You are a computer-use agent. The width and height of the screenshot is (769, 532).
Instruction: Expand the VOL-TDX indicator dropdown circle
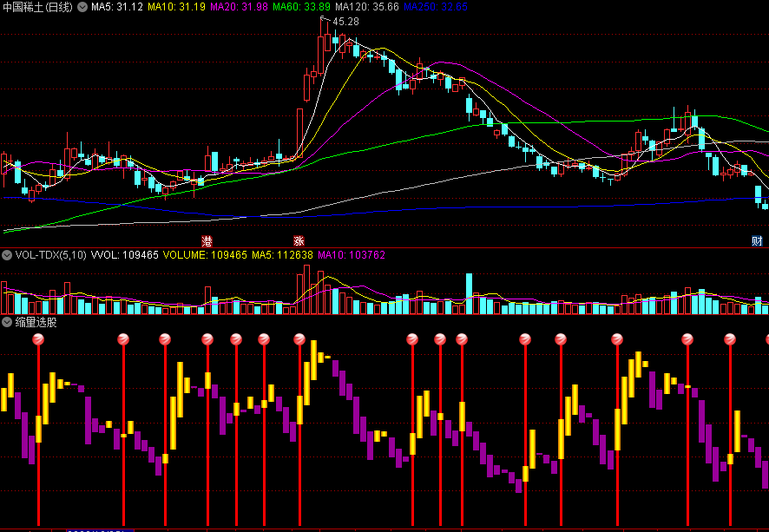7,255
